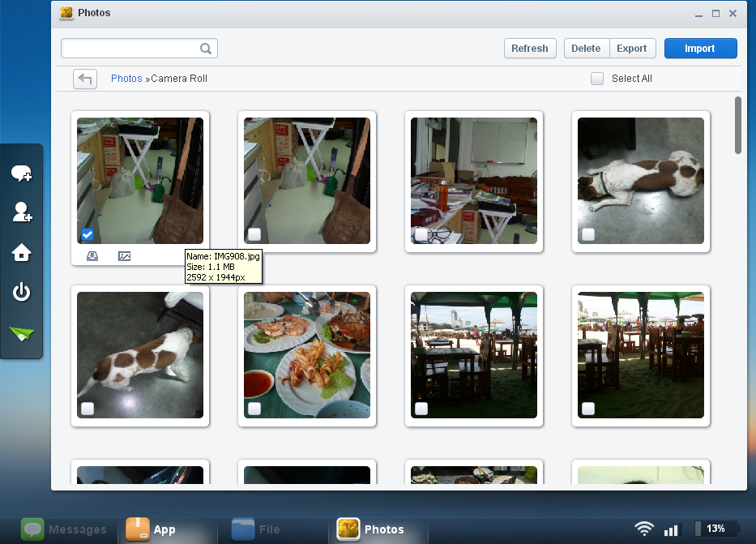The height and width of the screenshot is (544, 756).
Task: Open the walking dog photo thumbnail
Action: (140, 355)
